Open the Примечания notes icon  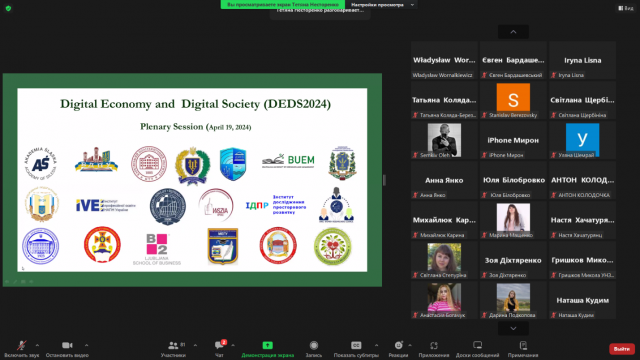pyautogui.click(x=523, y=346)
